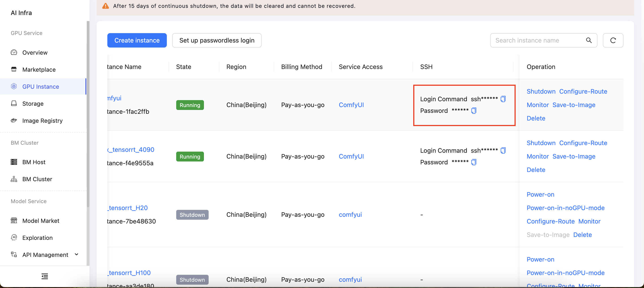The image size is (644, 288).
Task: Shutdown the tensorrt_4090 instance
Action: pos(541,143)
